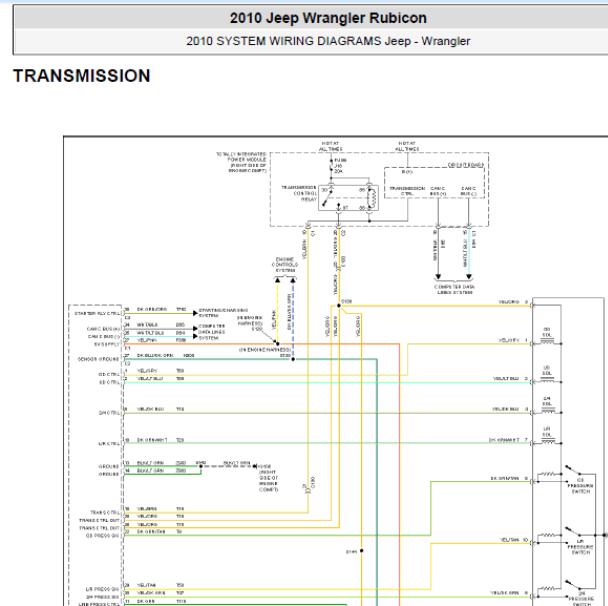The image size is (608, 606).
Task: Select the '2010 SYSTEM WIRING DIAGRAMS Jeep - Wrangler' subtitle
Action: click(328, 41)
